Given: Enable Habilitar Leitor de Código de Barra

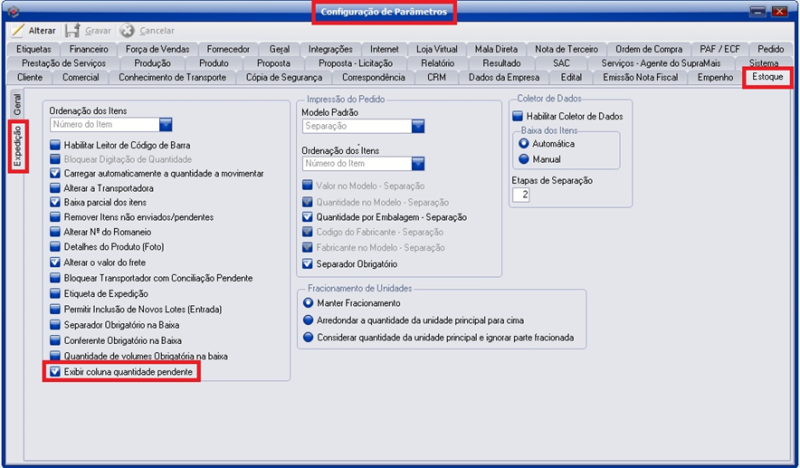Looking at the screenshot, I should [56, 145].
